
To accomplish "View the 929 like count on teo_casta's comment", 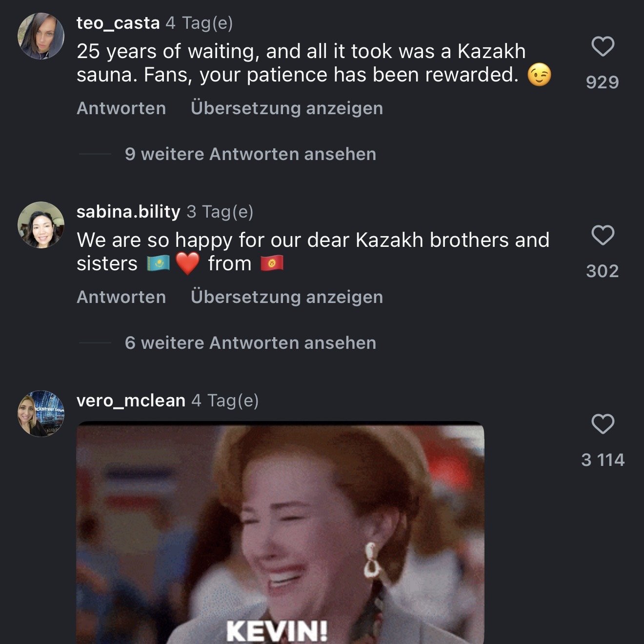I will point(603,82).
